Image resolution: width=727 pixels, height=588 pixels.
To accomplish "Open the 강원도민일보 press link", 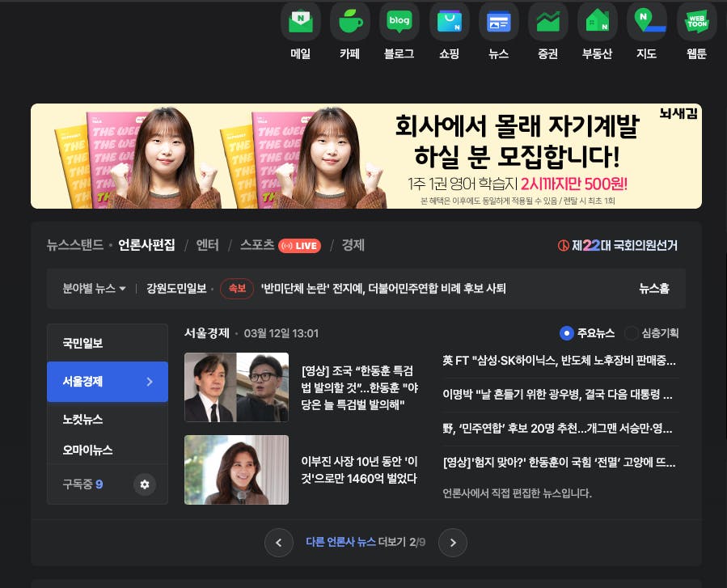I will (176, 289).
